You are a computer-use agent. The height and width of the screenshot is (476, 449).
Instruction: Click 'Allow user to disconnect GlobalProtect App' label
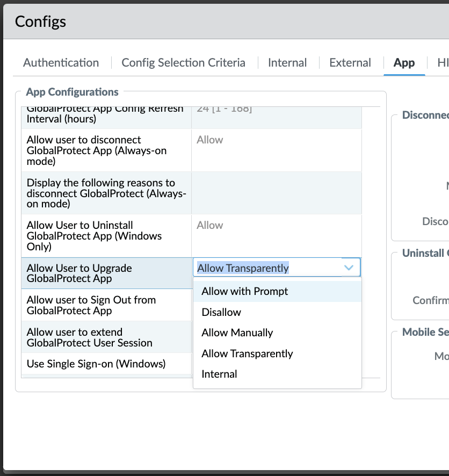(97, 150)
